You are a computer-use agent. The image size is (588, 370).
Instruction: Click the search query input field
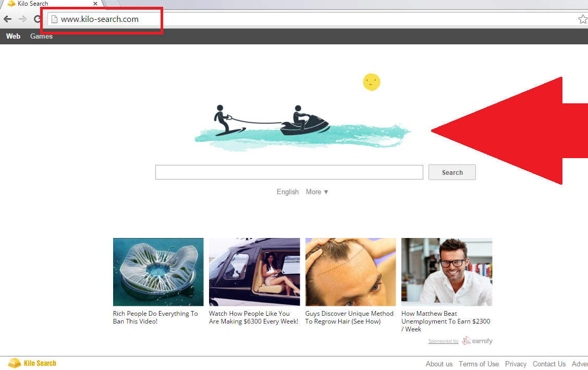289,172
